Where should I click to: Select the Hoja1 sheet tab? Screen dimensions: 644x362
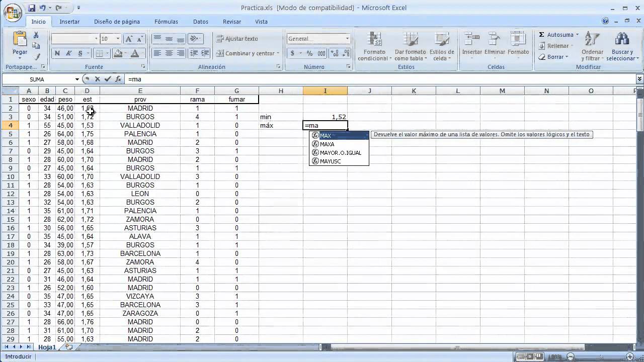click(x=47, y=347)
